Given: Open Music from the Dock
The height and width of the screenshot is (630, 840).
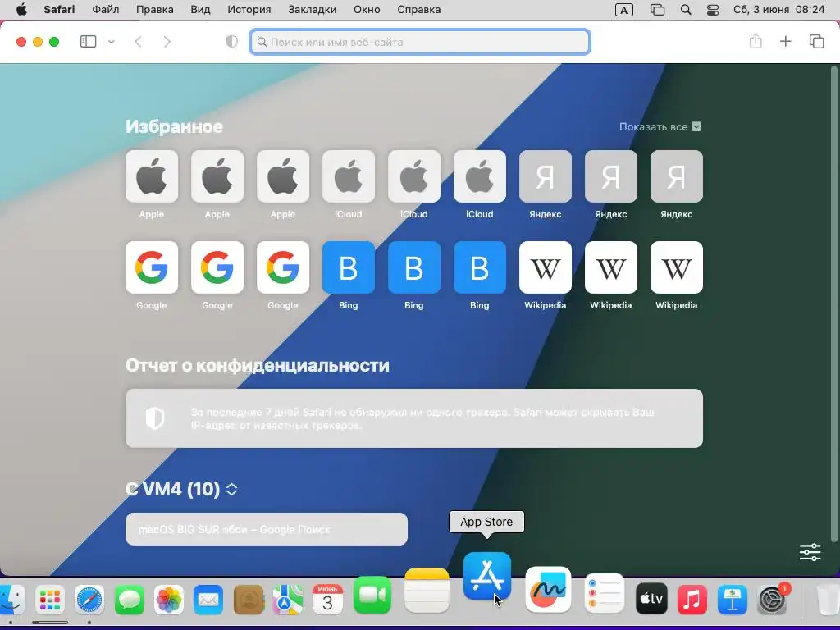Looking at the screenshot, I should 692,600.
